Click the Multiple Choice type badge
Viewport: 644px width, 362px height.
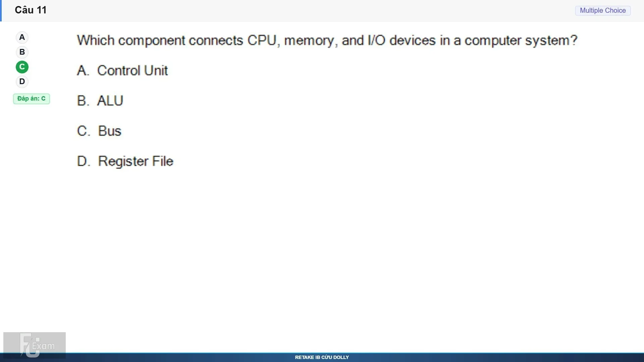tap(603, 10)
